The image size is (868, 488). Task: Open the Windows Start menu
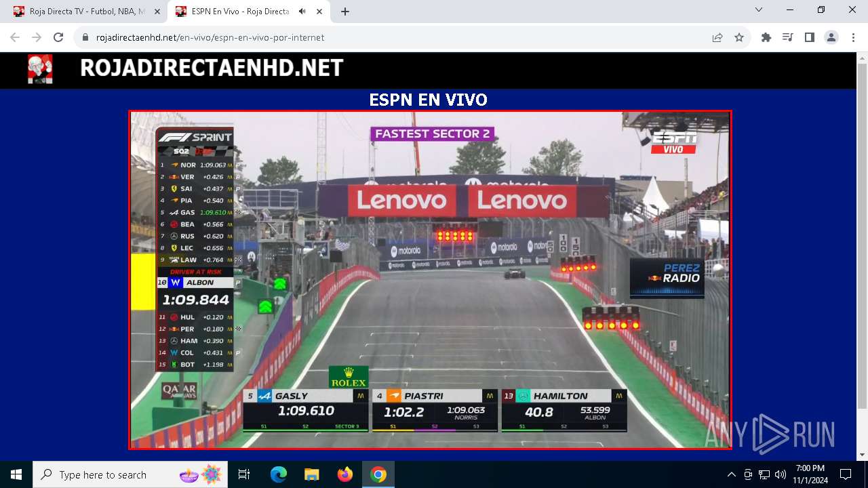(x=16, y=474)
